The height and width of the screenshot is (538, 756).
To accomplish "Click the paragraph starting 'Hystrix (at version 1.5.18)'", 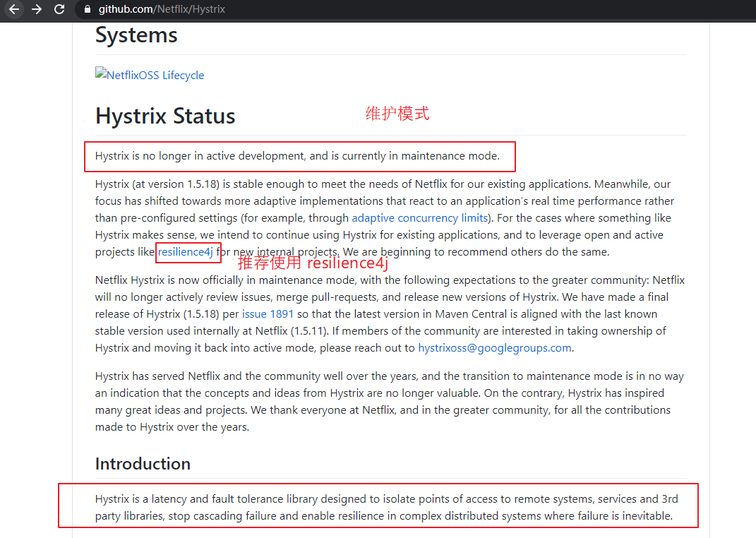I will [384, 218].
